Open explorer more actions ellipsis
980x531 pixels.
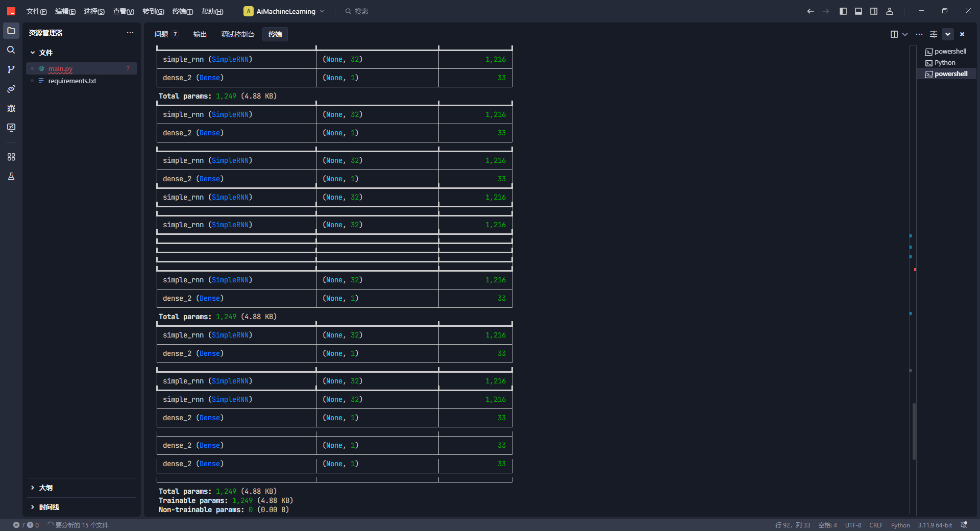130,33
